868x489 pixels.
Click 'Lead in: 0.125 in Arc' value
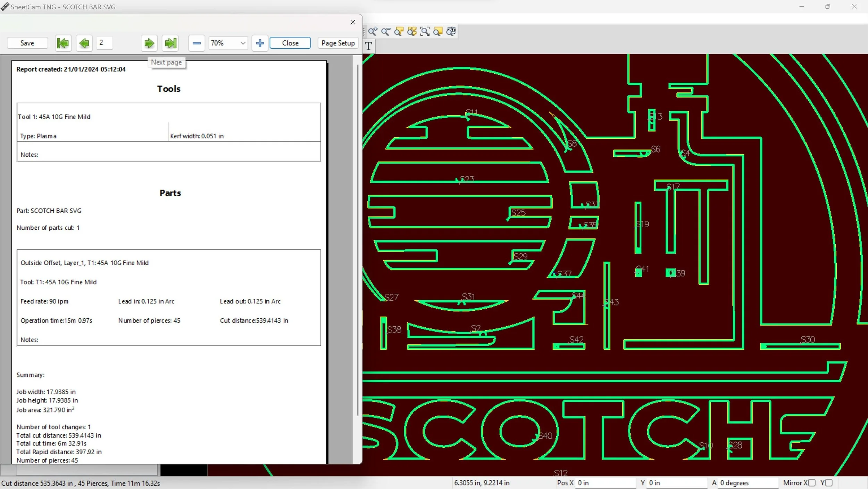(146, 301)
